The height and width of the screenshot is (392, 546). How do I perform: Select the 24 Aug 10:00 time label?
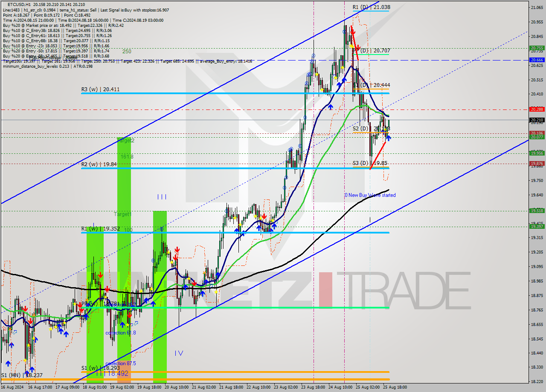pyautogui.click(x=341, y=388)
